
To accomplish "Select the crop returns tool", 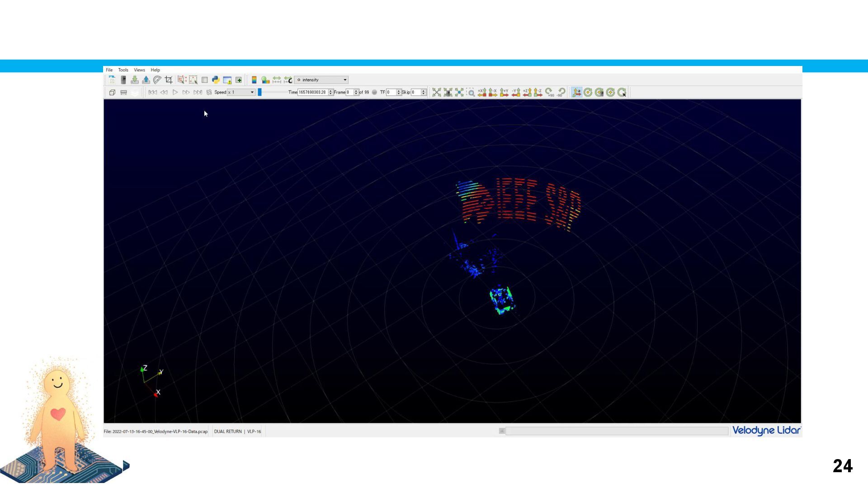I will click(169, 80).
